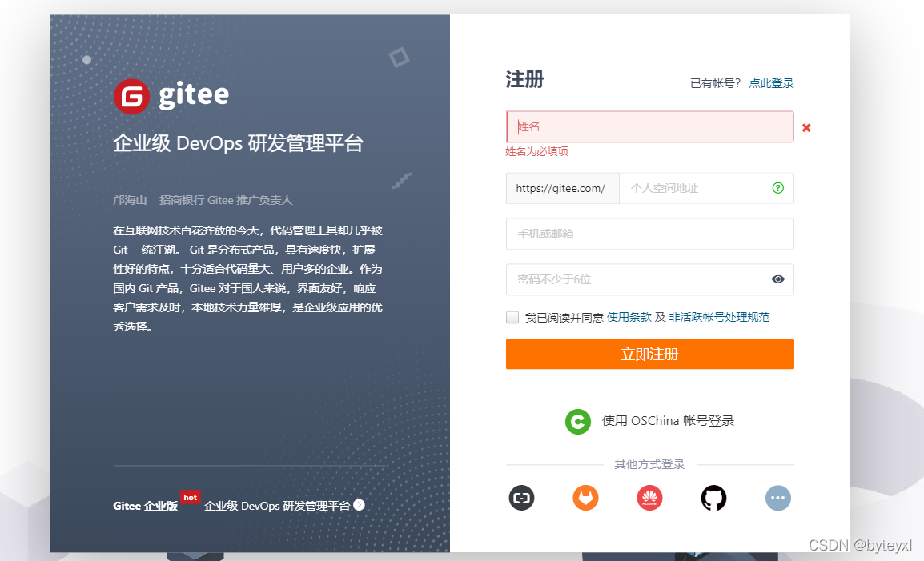Viewport: 924px width, 561px height.
Task: Click 使用 OSChina 帐号登录 text
Action: coord(668,421)
